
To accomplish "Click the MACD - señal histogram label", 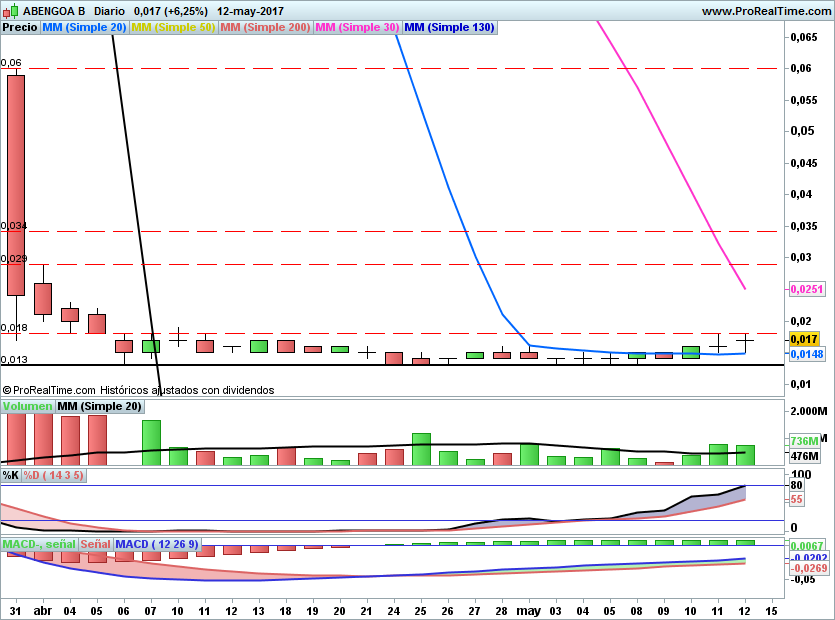I will click(x=38, y=544).
